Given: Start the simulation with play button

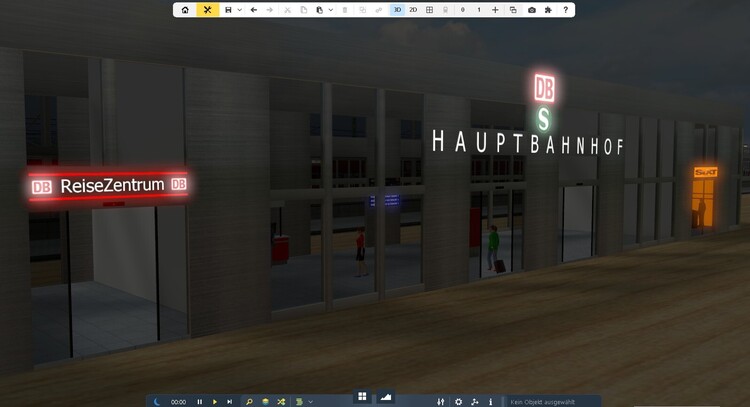Looking at the screenshot, I should click(x=215, y=402).
